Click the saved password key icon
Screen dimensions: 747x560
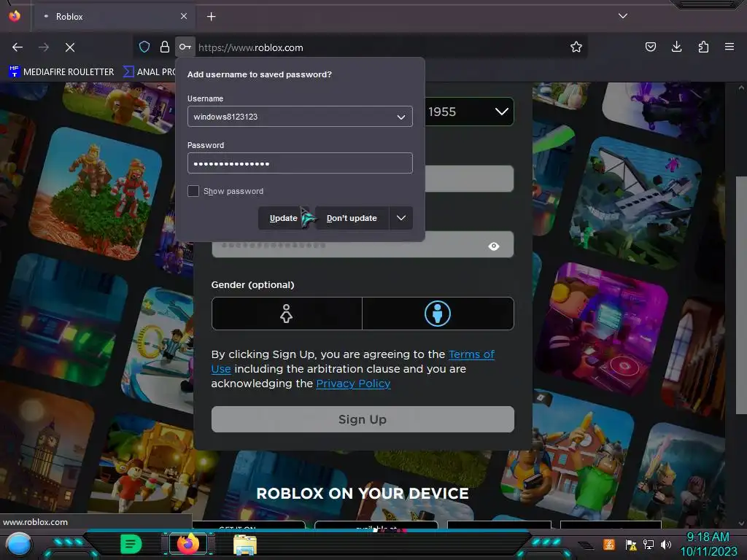(185, 47)
